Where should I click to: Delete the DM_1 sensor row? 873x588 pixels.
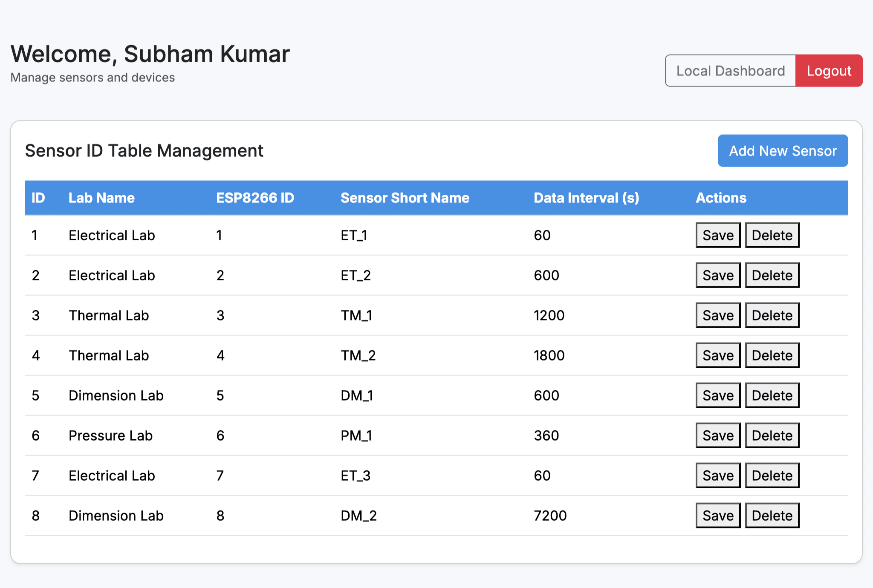click(x=772, y=395)
